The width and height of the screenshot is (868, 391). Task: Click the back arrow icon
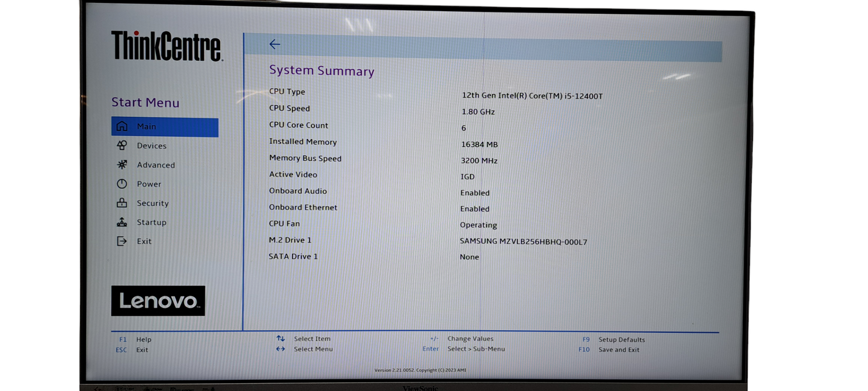274,44
